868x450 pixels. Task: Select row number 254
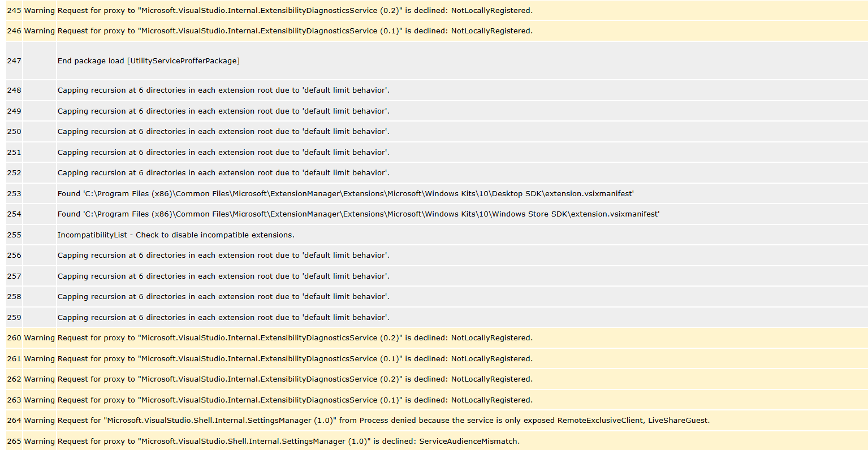click(14, 214)
